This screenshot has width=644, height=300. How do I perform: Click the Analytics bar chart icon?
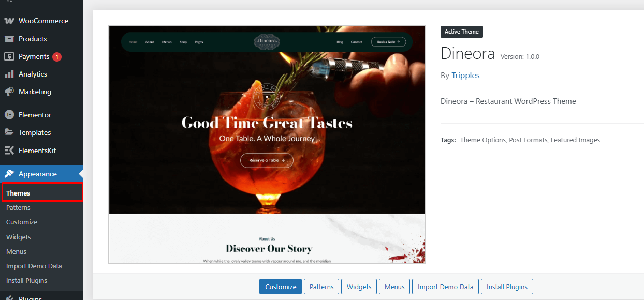pos(9,74)
